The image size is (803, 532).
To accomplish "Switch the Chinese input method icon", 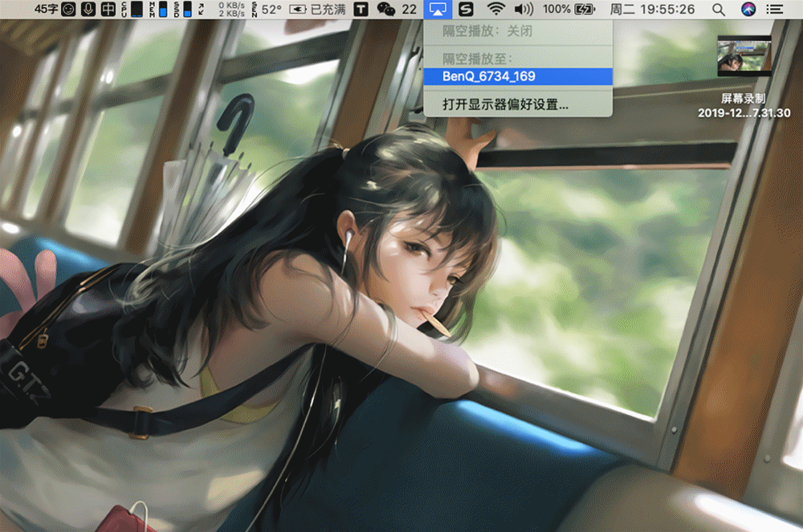I will (x=108, y=9).
